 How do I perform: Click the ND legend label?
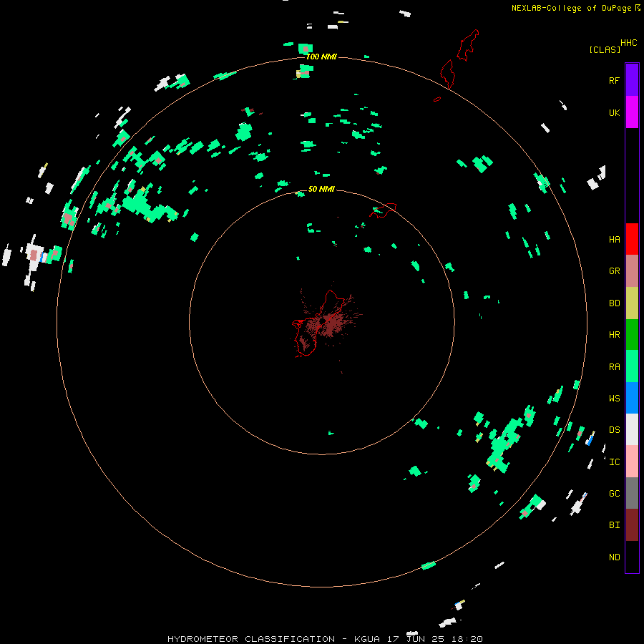point(614,557)
